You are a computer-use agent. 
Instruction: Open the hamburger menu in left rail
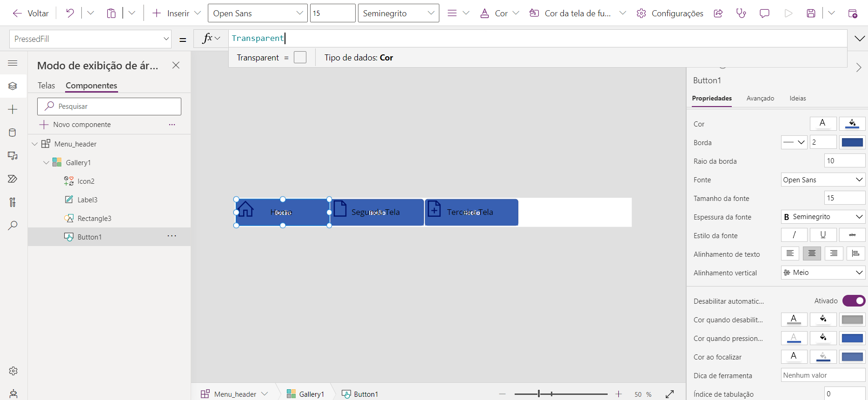pos(13,63)
